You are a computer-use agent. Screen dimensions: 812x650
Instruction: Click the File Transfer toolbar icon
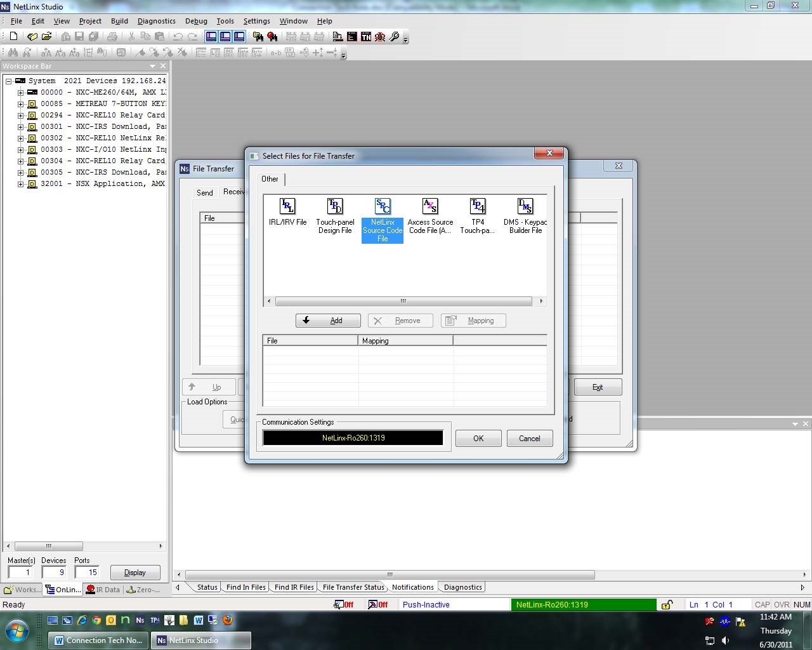pos(338,37)
